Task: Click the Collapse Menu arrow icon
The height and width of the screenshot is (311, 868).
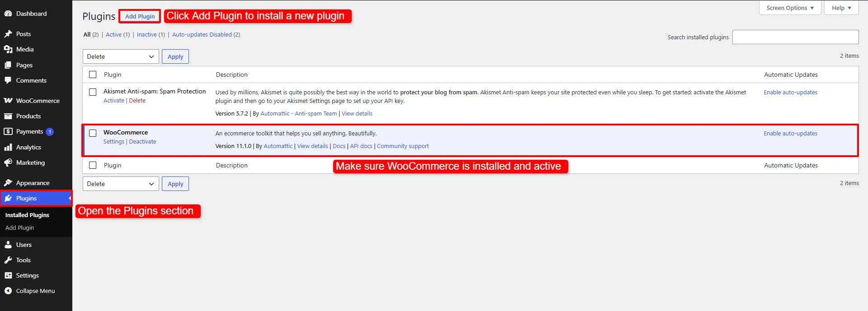Action: [x=8, y=291]
